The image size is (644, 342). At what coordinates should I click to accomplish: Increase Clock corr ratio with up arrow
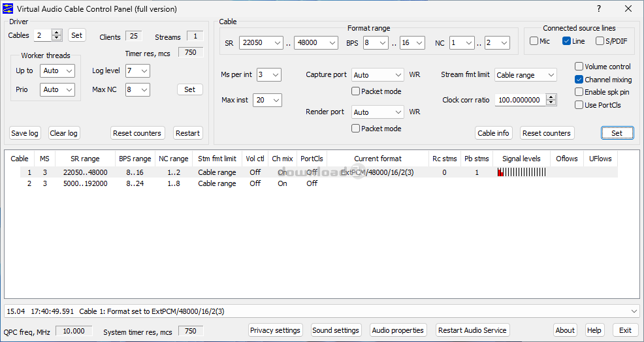(x=551, y=97)
